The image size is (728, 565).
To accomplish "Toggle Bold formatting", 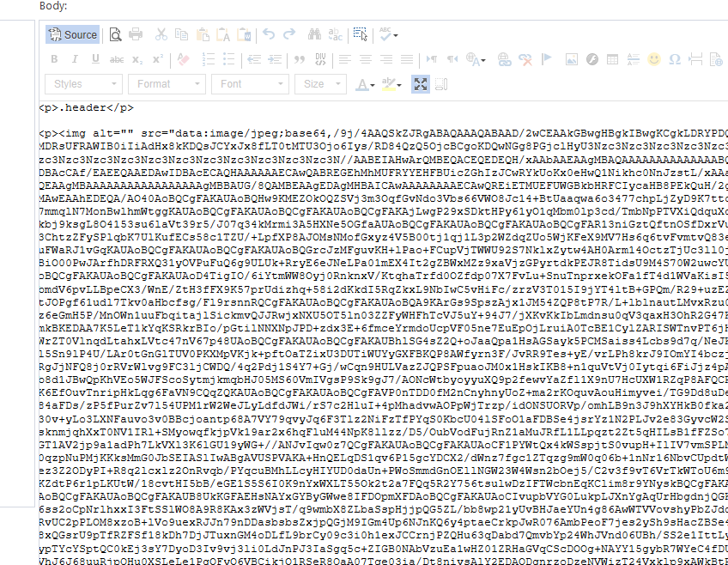I will (x=54, y=59).
